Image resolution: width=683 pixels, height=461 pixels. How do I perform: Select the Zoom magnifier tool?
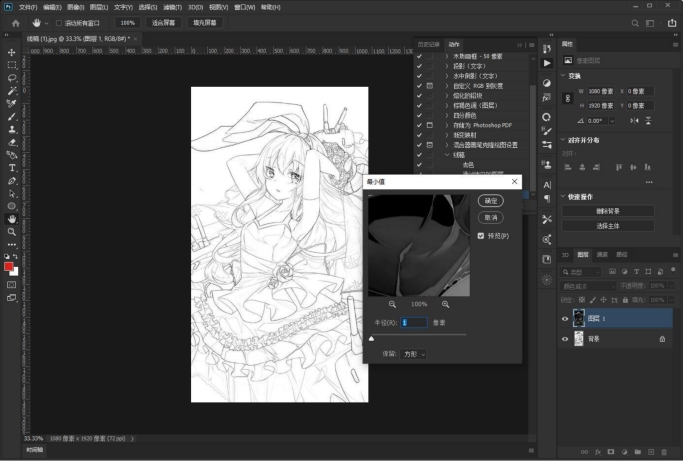(x=12, y=232)
